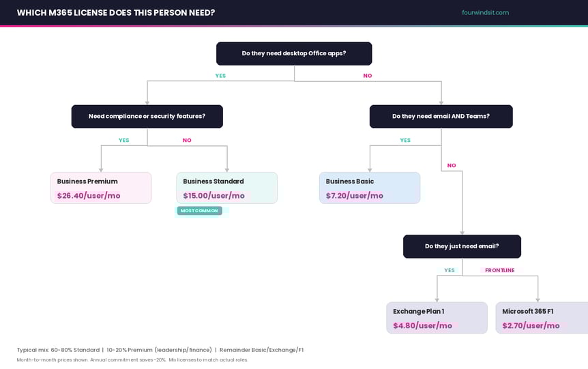This screenshot has height=369, width=588.
Task: Click the MOST COMMON badge
Action: (199, 211)
